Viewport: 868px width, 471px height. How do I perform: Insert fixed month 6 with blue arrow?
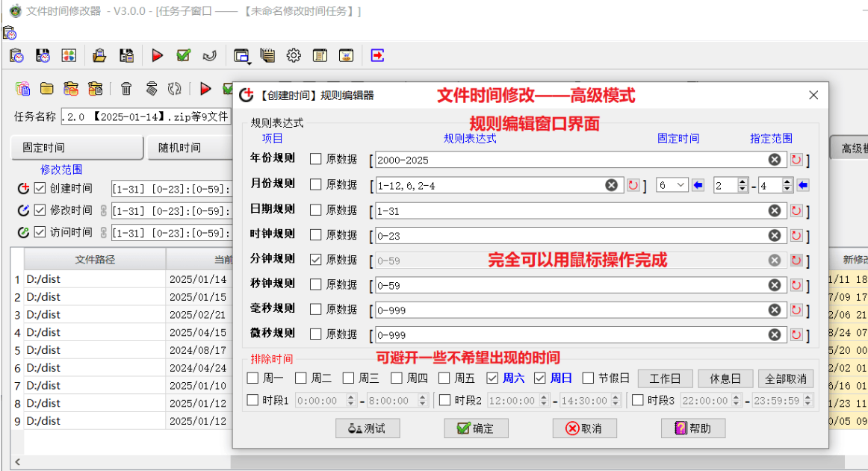(698, 185)
